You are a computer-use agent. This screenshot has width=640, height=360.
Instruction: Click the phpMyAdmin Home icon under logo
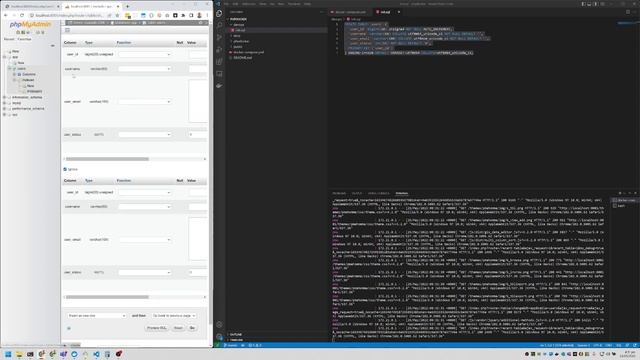pos(18,32)
